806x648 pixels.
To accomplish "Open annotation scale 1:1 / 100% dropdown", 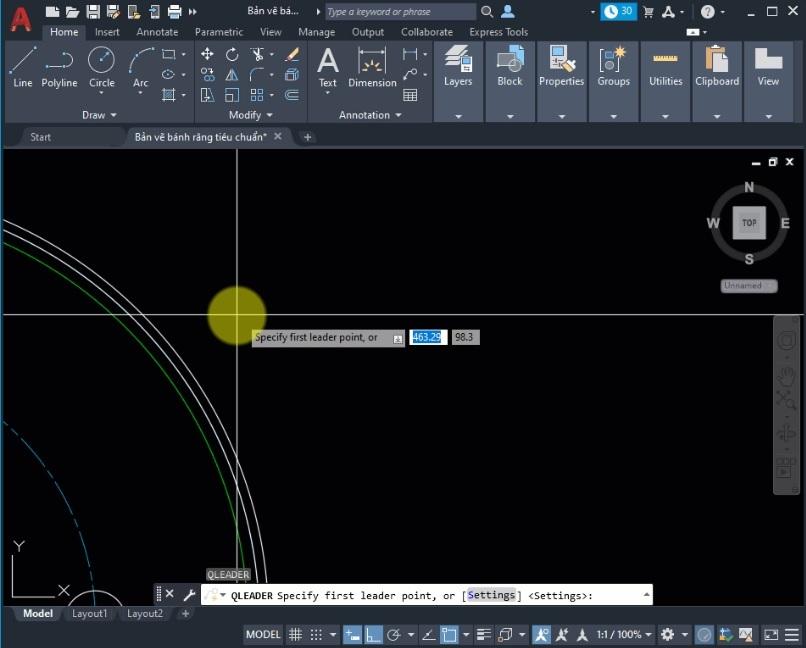I will tap(623, 634).
